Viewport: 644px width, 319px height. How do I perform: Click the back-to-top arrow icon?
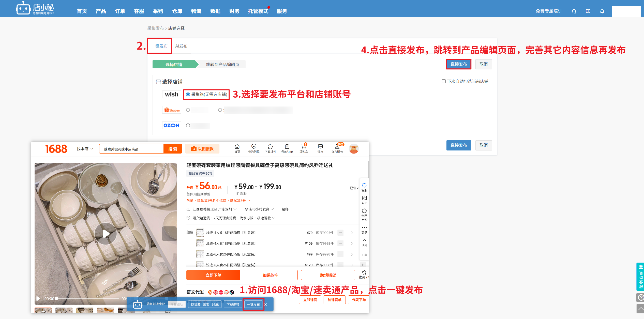(640, 309)
